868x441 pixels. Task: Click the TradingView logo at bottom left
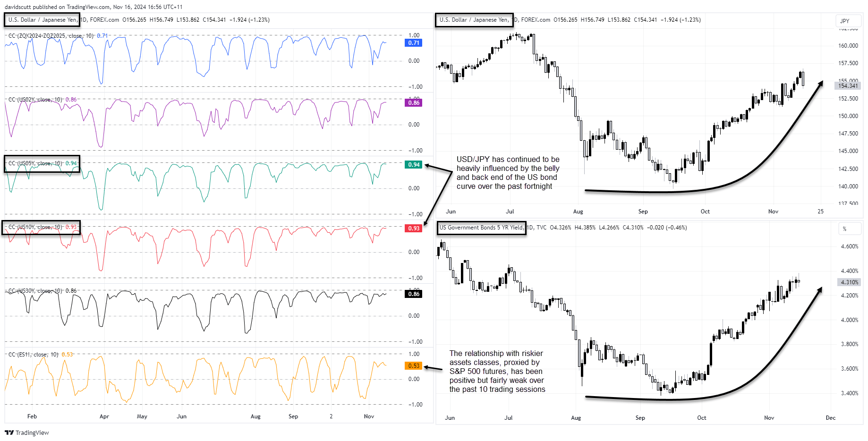coord(27,433)
